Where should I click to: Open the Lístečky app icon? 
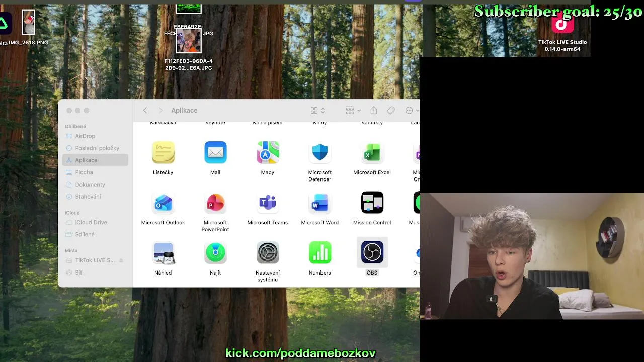[163, 152]
